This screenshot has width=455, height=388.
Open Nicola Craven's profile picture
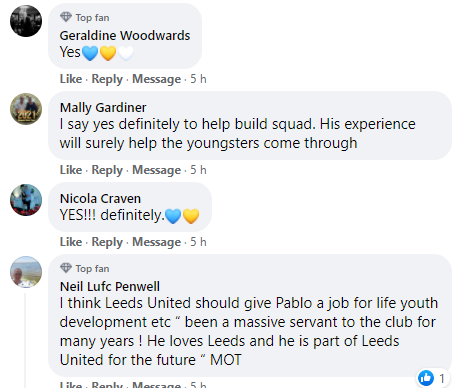point(26,200)
